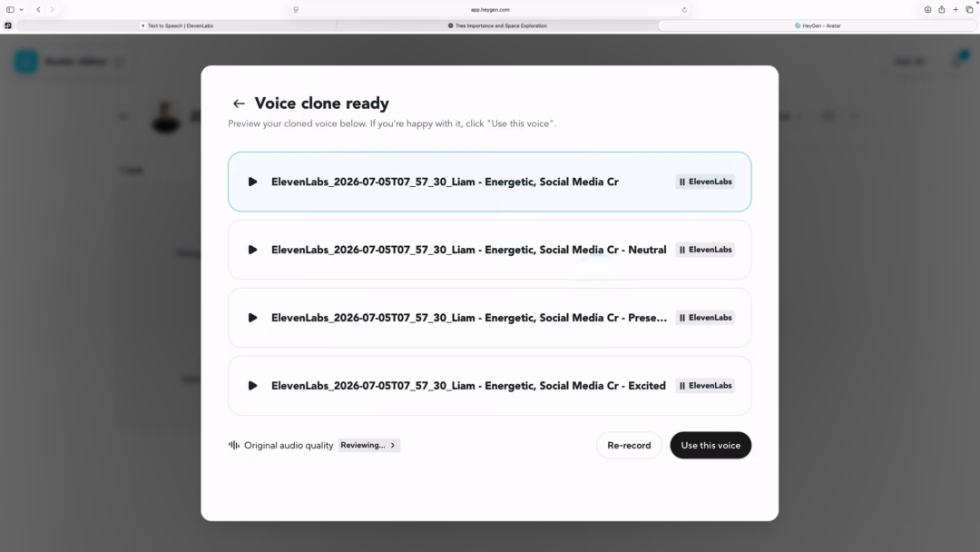Image resolution: width=980 pixels, height=552 pixels.
Task: Click the Original audio quality label
Action: (289, 445)
